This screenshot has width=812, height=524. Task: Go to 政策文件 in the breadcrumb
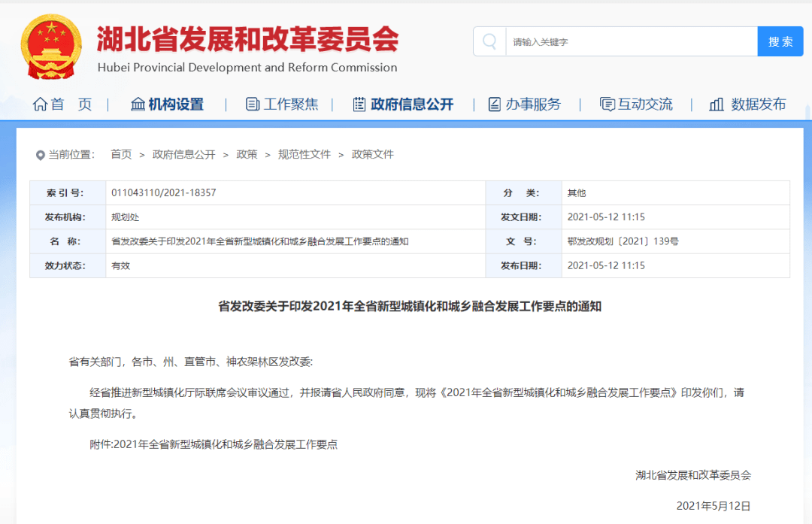point(373,154)
